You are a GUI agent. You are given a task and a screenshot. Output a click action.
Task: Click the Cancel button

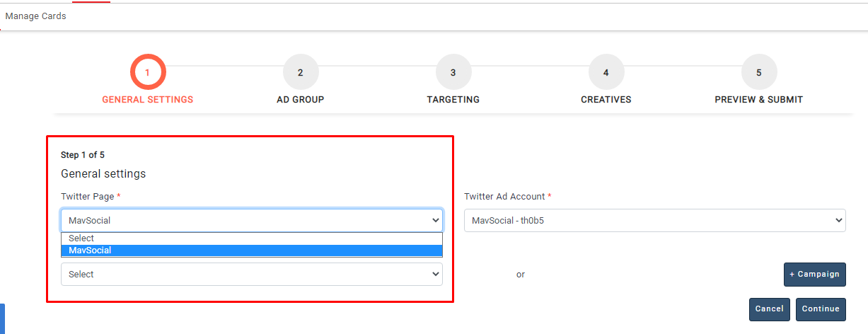[x=769, y=309]
